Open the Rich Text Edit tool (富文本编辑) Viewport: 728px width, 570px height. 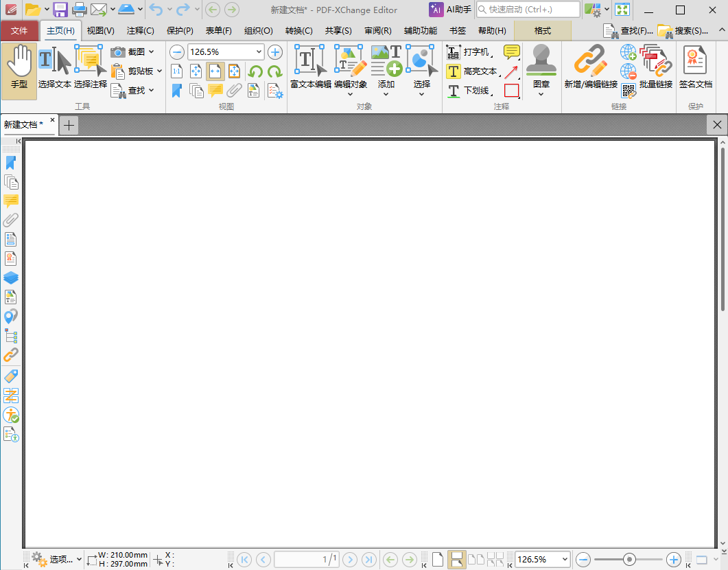pos(311,67)
